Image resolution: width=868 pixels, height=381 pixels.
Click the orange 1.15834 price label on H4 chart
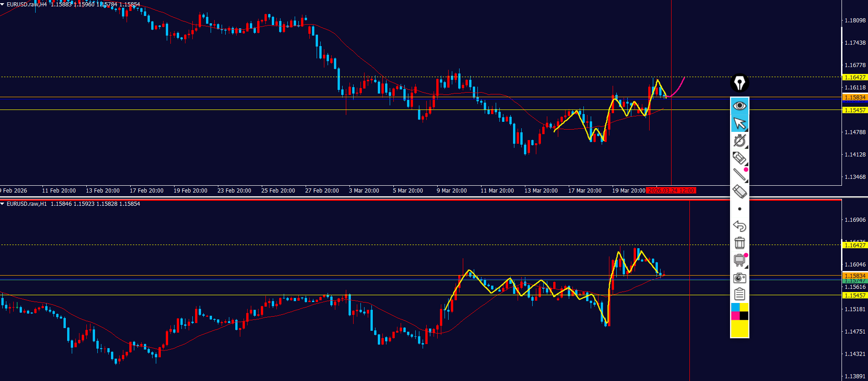coord(854,97)
